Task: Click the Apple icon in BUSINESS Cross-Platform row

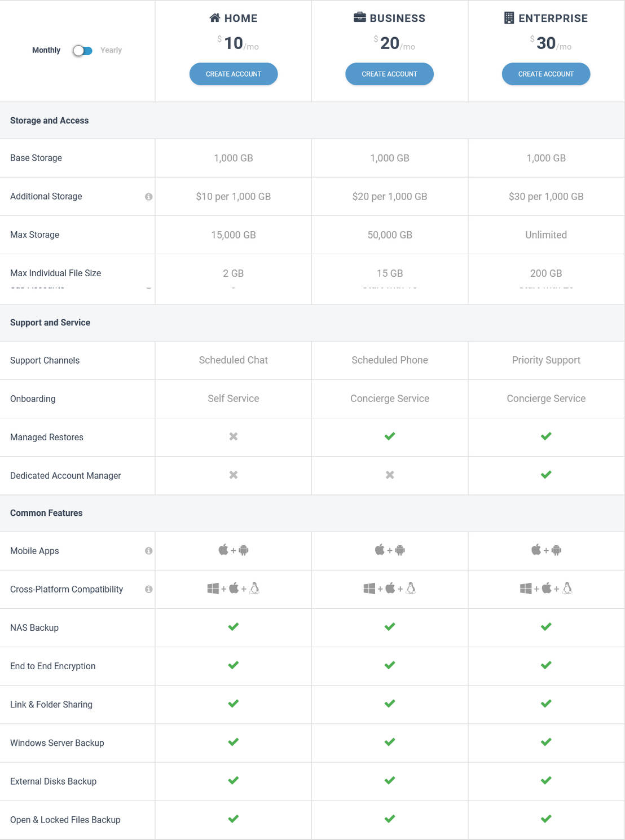Action: click(x=389, y=588)
